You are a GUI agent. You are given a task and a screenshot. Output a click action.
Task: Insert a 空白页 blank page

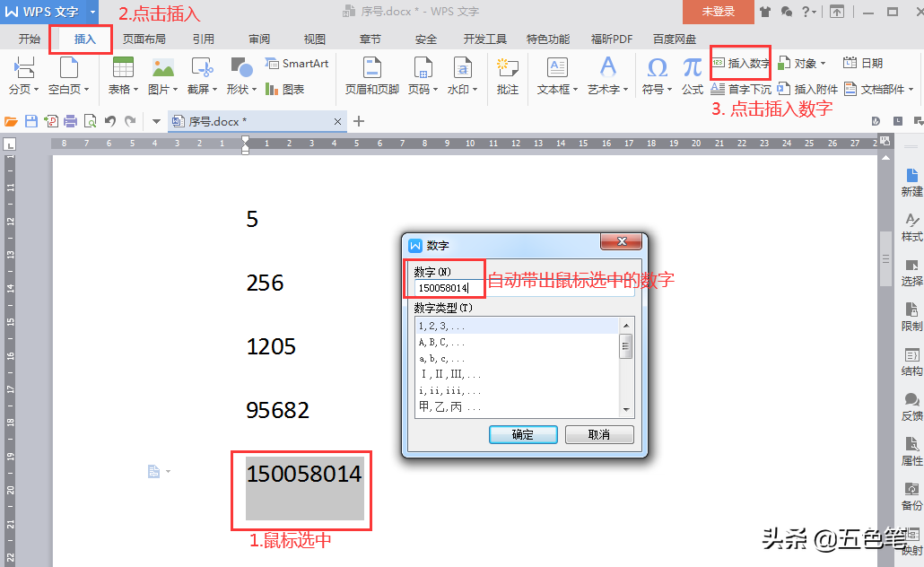pyautogui.click(x=68, y=75)
